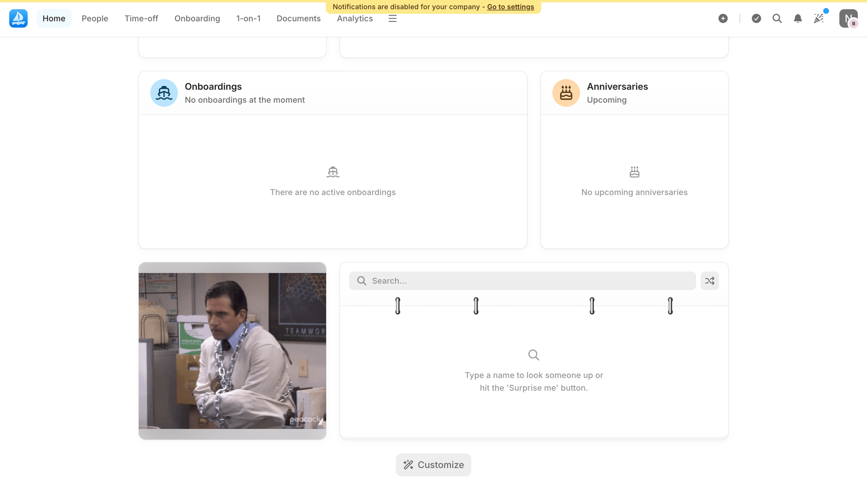Click the sailboat app logo

(x=18, y=18)
